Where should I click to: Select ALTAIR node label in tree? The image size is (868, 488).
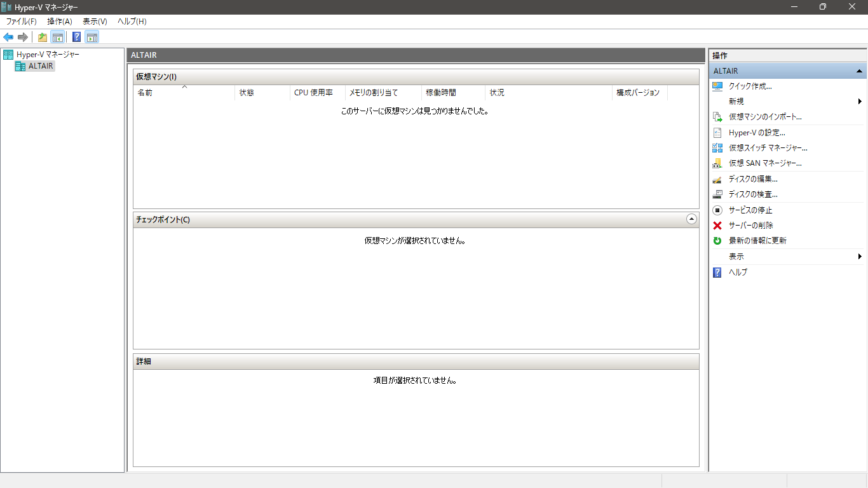[x=41, y=66]
